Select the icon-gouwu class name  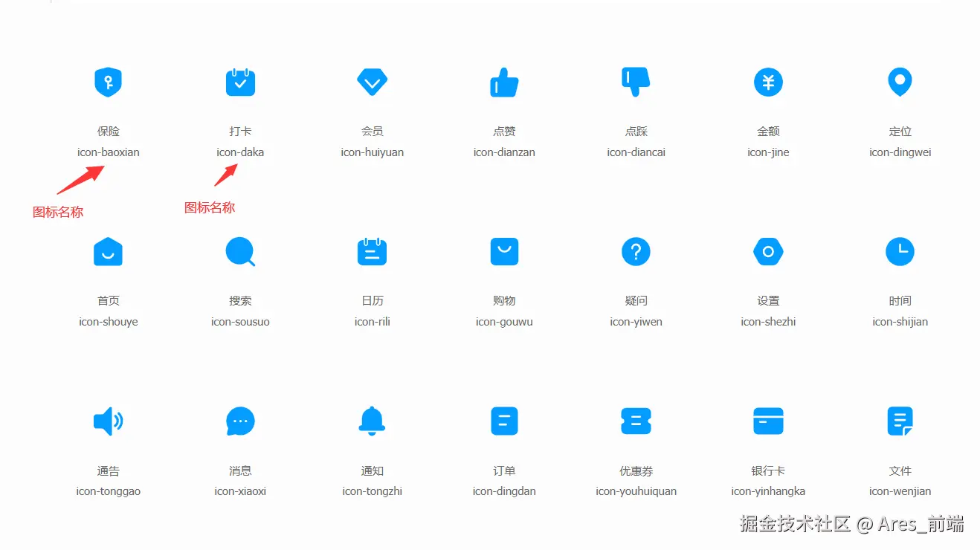[x=504, y=322]
